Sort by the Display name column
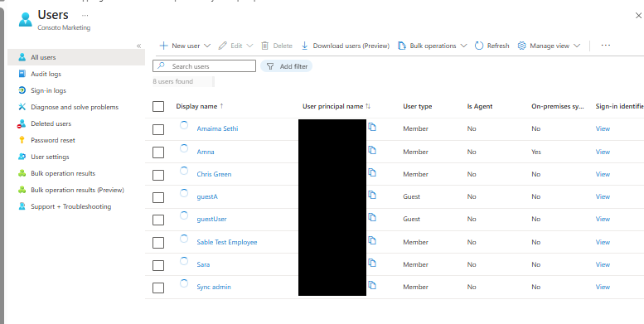Screen dimensions: 644x324 click(200, 106)
